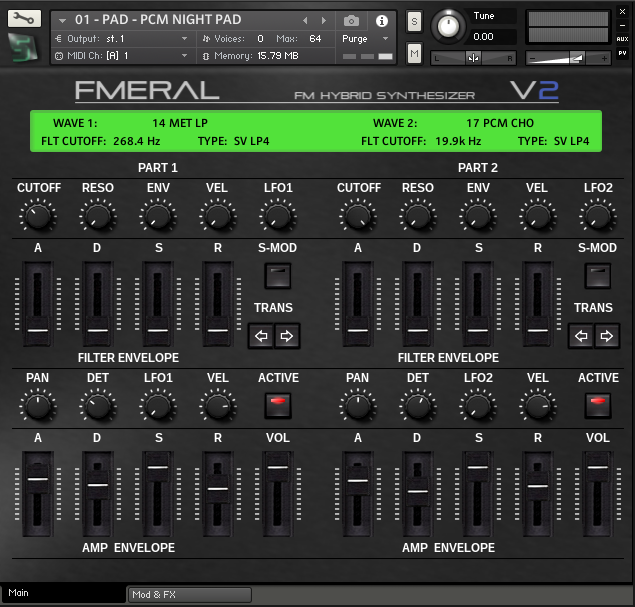
Task: Click Part 1 filter ENV knob
Action: (x=158, y=216)
